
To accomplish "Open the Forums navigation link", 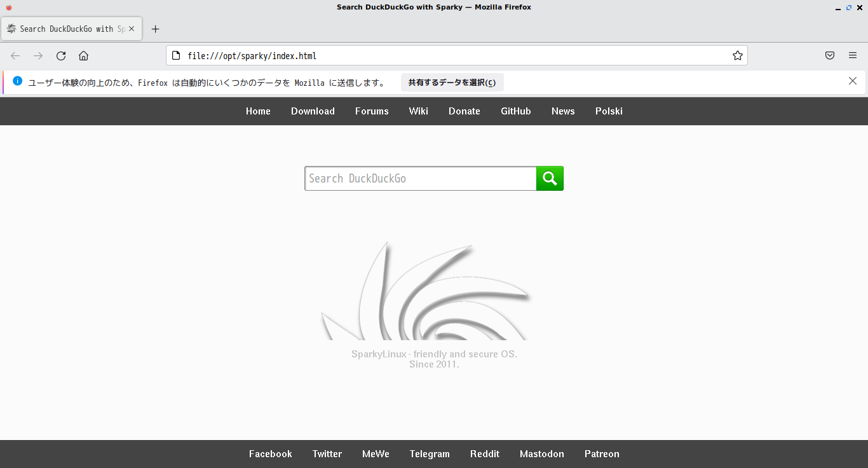I will pyautogui.click(x=372, y=111).
